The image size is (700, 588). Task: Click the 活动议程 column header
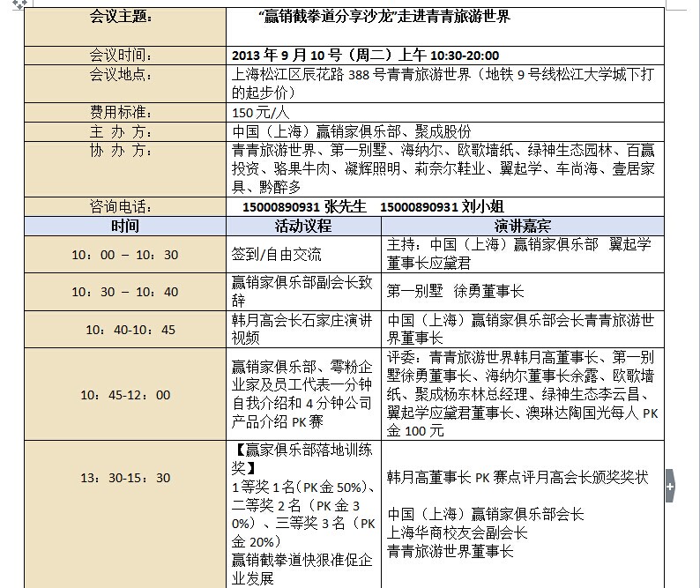302,226
